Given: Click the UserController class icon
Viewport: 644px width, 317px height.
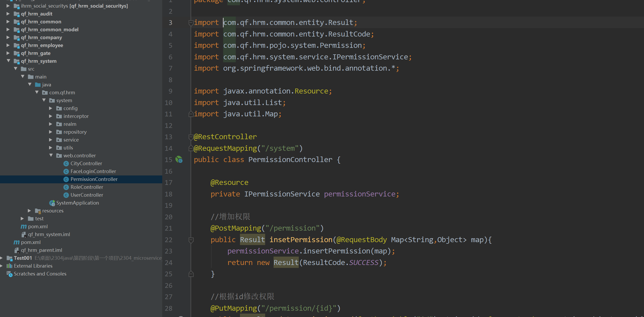Looking at the screenshot, I should [66, 195].
